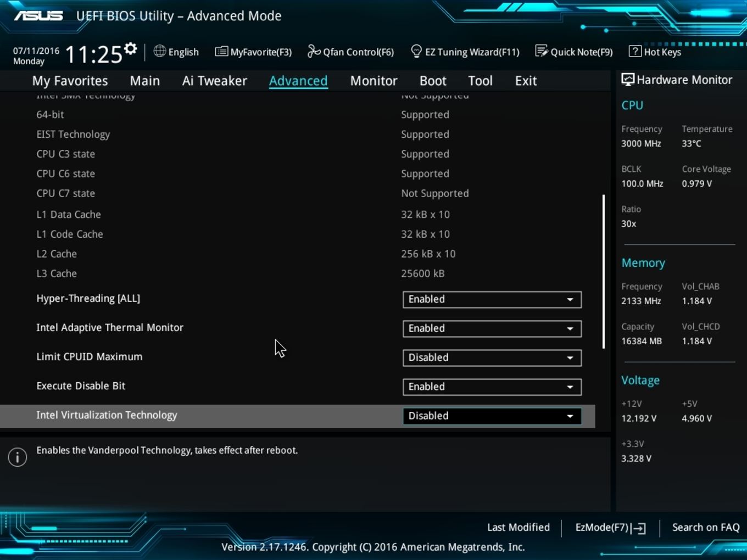This screenshot has width=747, height=560.
Task: Click the 25600 kB value
Action: pos(423,273)
